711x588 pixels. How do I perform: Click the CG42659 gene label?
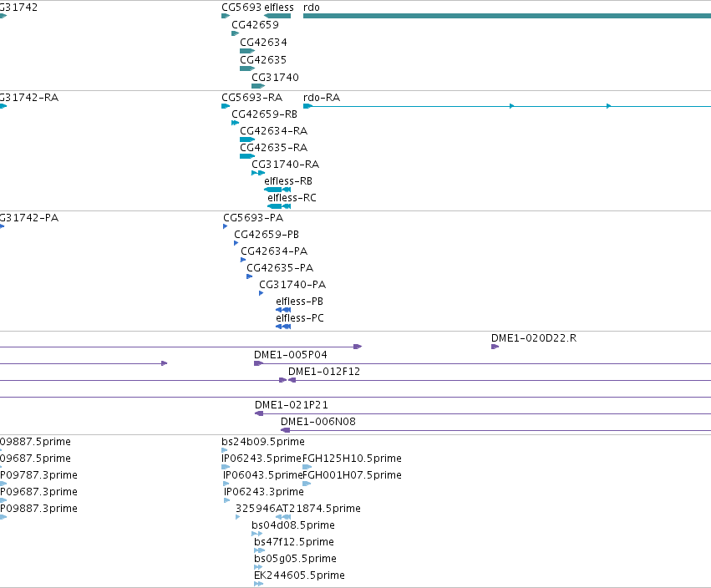255,25
